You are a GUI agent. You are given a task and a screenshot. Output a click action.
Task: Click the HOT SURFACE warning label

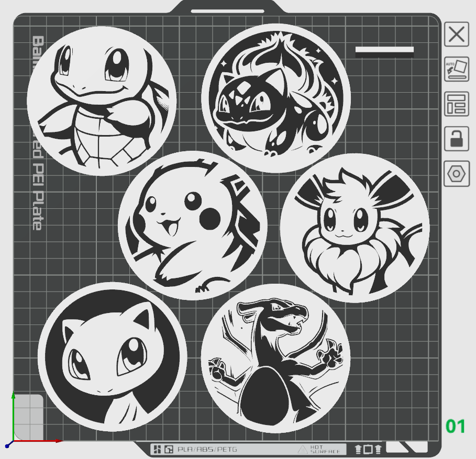pos(319,449)
